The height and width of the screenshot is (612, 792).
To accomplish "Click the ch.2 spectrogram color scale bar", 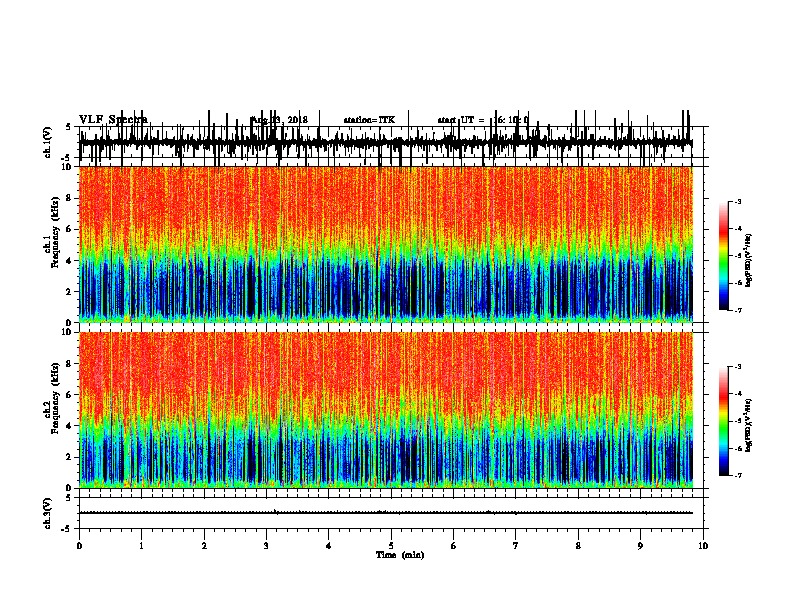I will click(724, 421).
